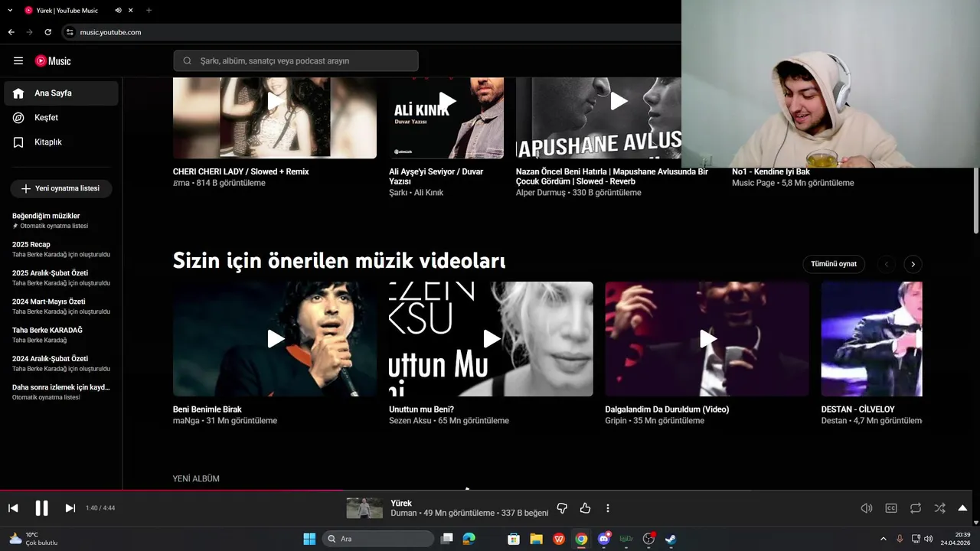Image resolution: width=980 pixels, height=551 pixels.
Task: Open site info icon in address bar
Action: pos(69,32)
